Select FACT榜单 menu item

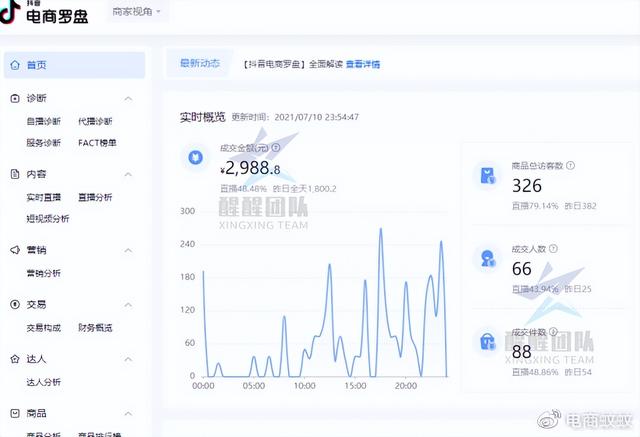tap(97, 143)
